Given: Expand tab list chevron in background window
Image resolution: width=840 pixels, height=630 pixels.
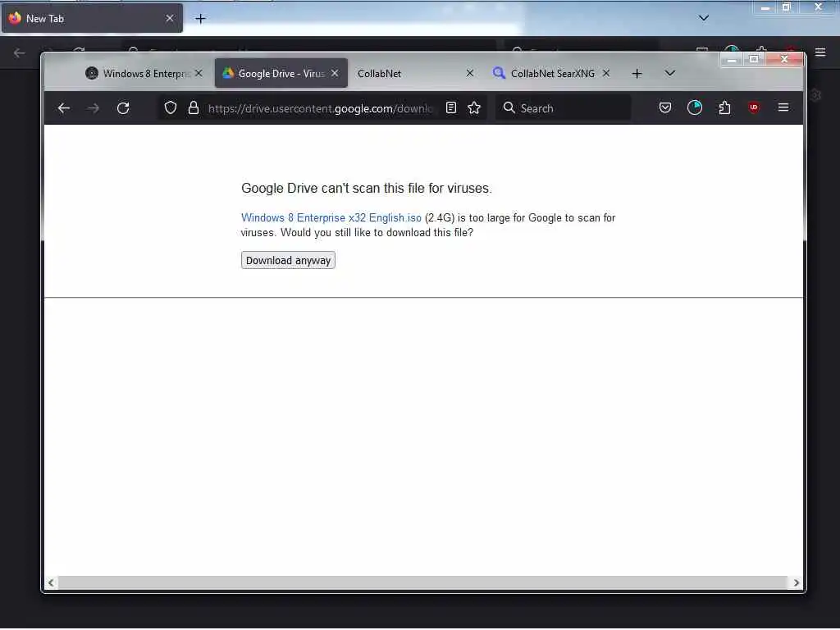Looking at the screenshot, I should (x=704, y=18).
